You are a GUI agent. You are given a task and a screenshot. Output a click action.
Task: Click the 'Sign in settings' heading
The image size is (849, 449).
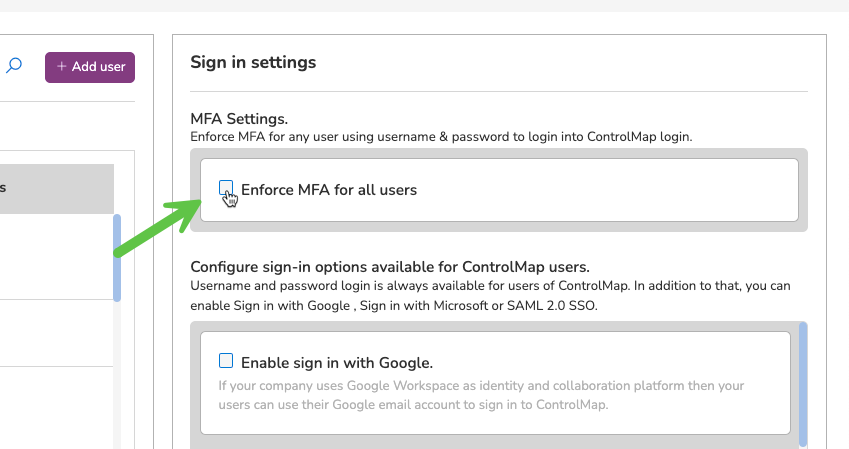[x=253, y=62]
